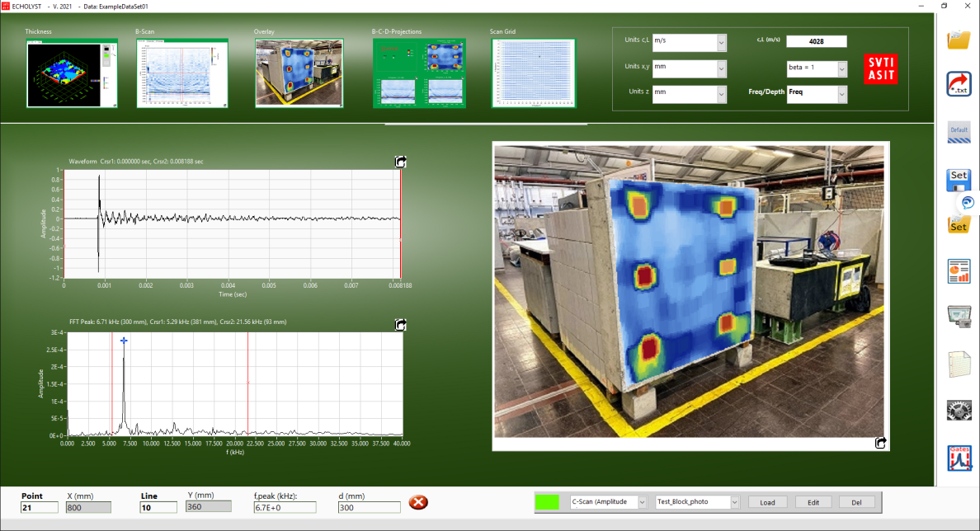Open the report chart icon
This screenshot has height=531, width=980.
pyautogui.click(x=959, y=271)
